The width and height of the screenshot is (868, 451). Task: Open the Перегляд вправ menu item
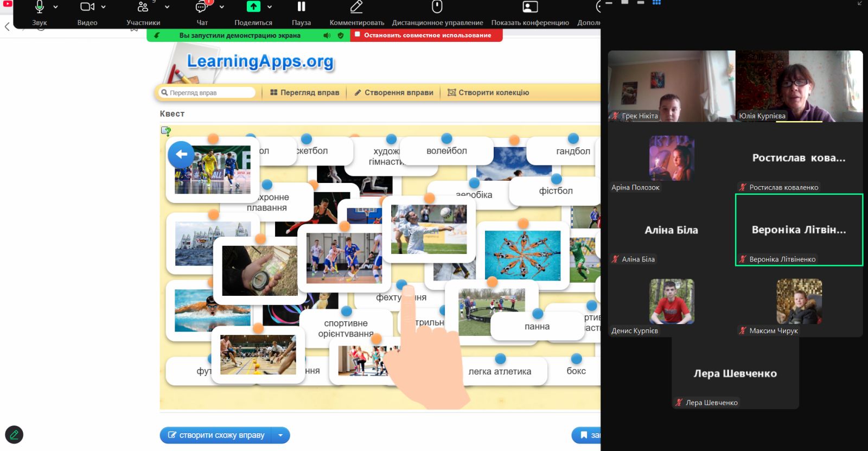(304, 93)
